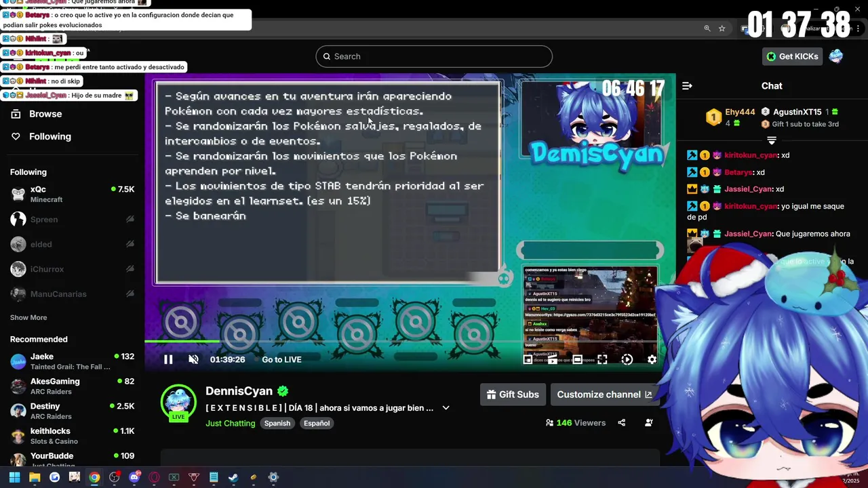Open Spreen's offline channel

72,219
